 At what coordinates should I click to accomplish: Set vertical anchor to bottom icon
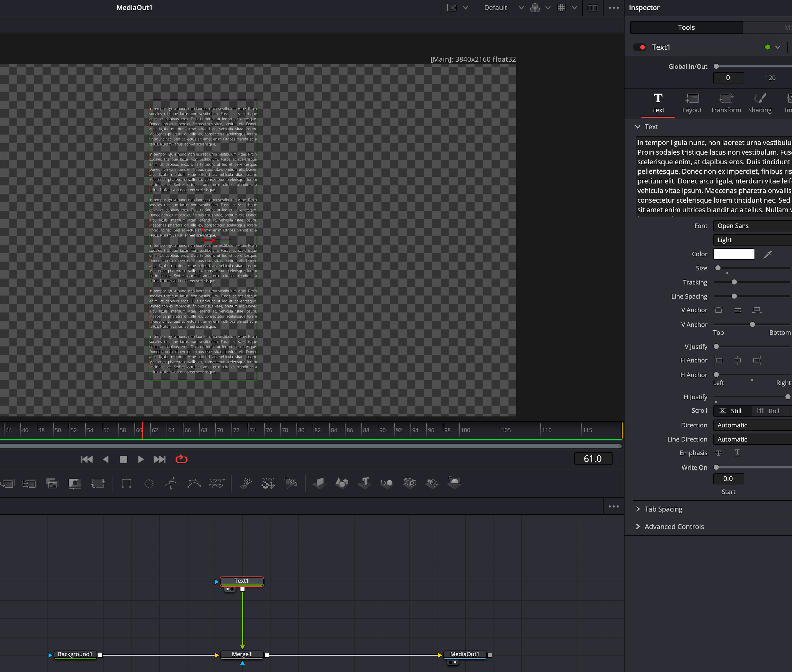[757, 310]
